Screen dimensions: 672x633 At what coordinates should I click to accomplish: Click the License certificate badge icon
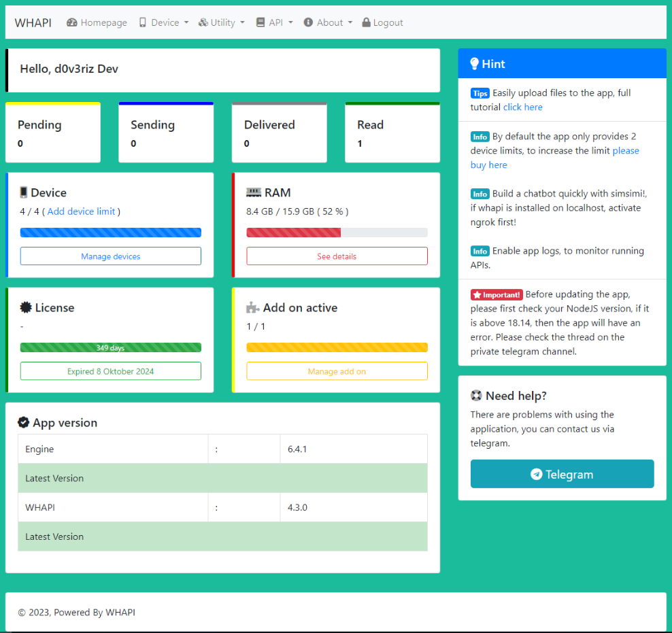pyautogui.click(x=26, y=307)
